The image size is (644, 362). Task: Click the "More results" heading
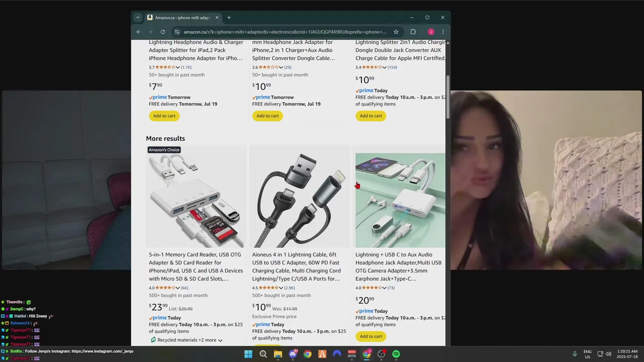166,139
